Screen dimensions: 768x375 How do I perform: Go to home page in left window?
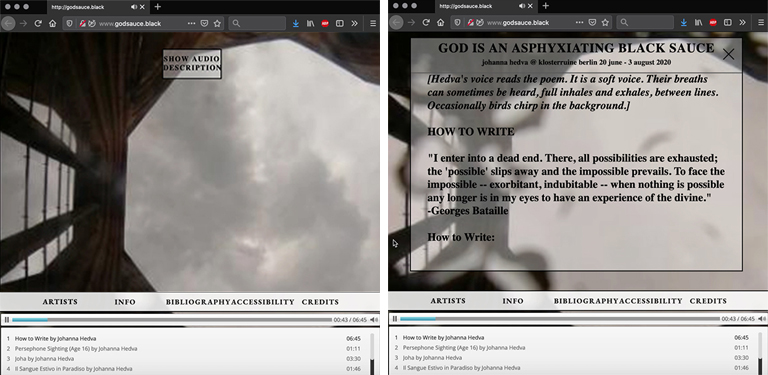(52, 23)
